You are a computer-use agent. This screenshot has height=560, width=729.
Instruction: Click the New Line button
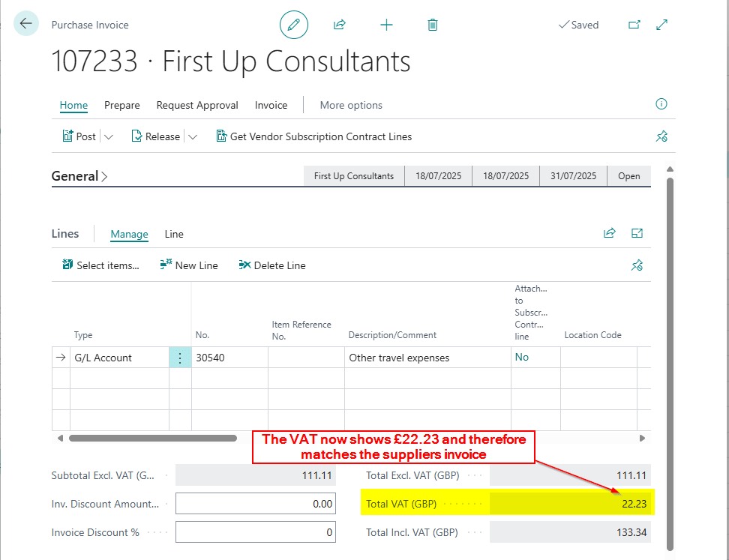pyautogui.click(x=189, y=265)
